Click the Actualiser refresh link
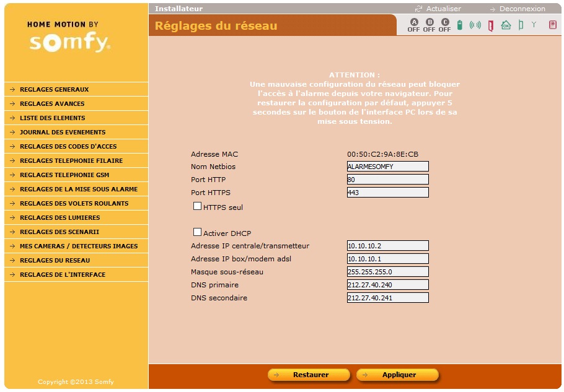Screen dimensions: 564x392 [443, 9]
